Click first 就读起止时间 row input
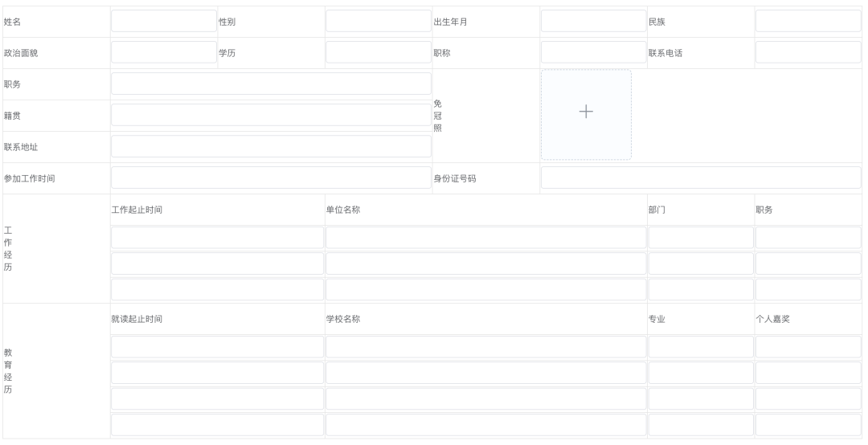 click(217, 346)
